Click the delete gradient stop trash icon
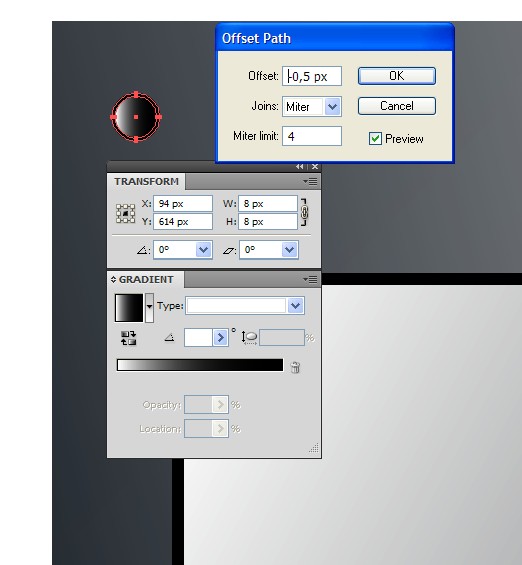Image resolution: width=522 pixels, height=565 pixels. tap(295, 368)
